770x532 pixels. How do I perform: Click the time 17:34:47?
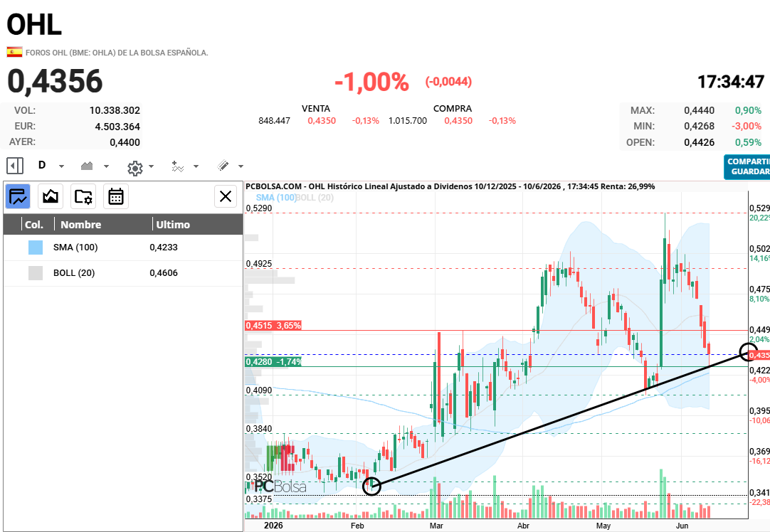click(731, 82)
